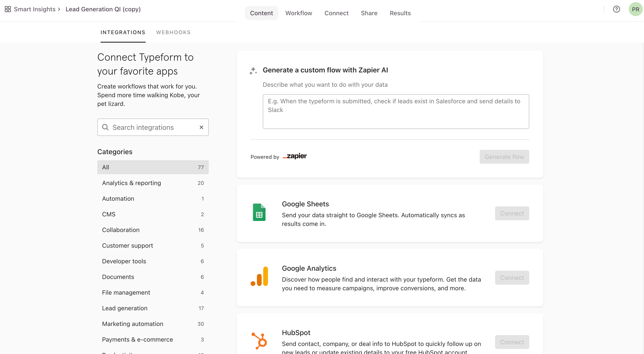Click the Google Sheets logo

click(x=259, y=212)
